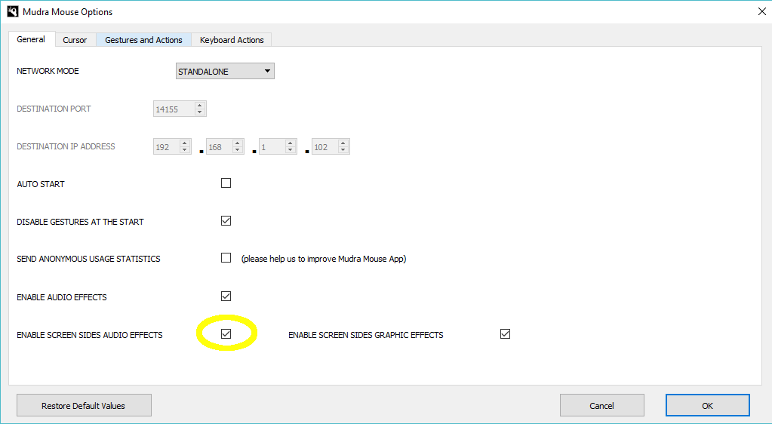Click the Mudra Mouse app icon in title bar
Image resolution: width=772 pixels, height=424 pixels.
pos(12,11)
